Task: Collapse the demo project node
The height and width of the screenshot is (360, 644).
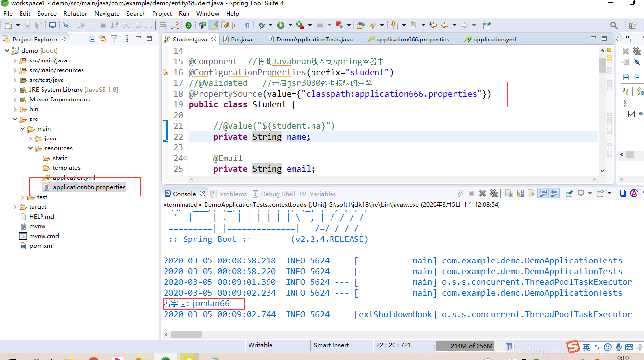Action: [7, 50]
